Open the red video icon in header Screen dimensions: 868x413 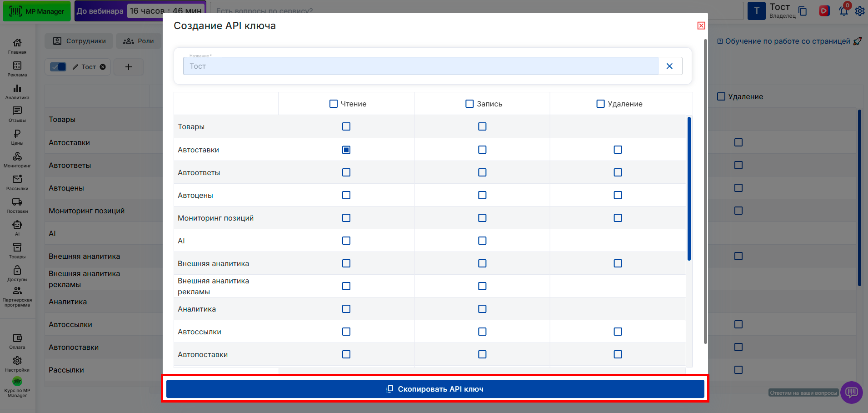pos(824,10)
